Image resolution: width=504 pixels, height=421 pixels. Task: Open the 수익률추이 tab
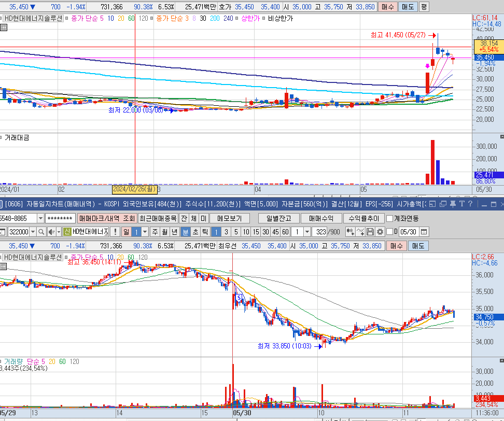364,218
